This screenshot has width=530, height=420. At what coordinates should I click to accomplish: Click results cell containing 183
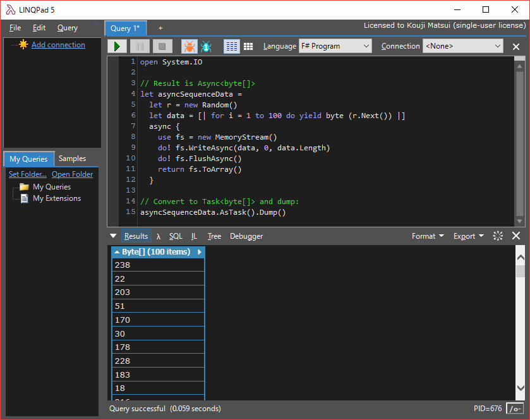coord(158,375)
